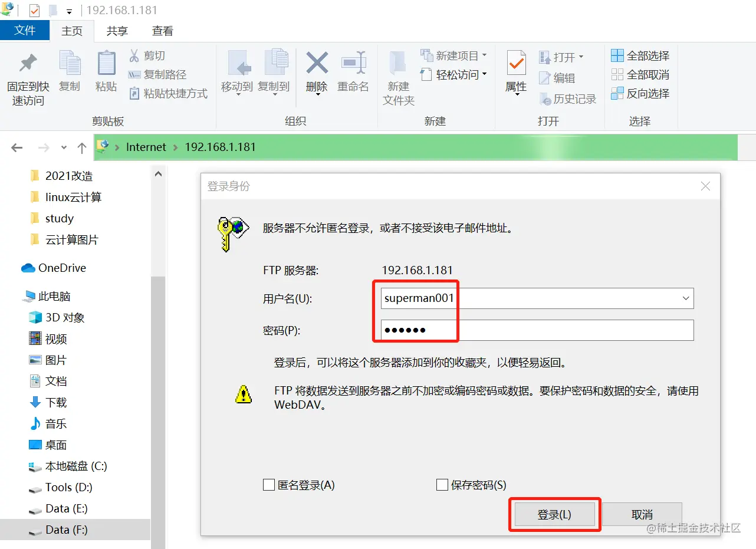Switch to the View (查看) tab

coord(163,31)
